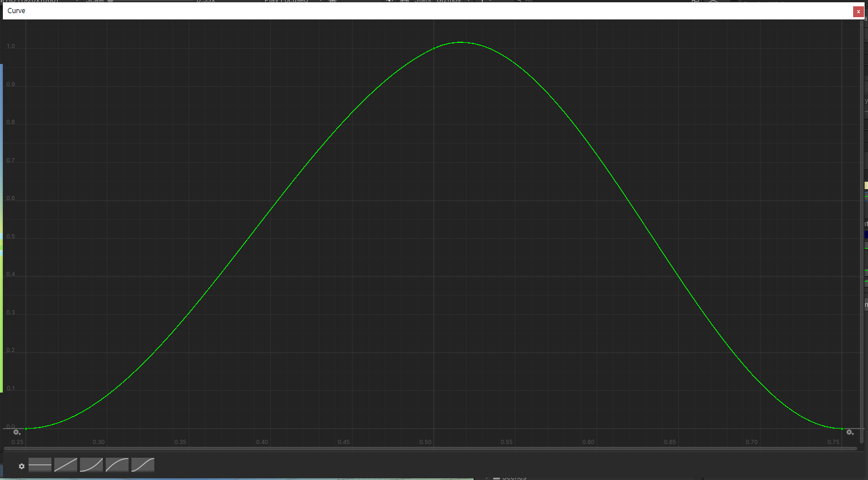Apply the linear ramp curve preset

[x=66, y=465]
